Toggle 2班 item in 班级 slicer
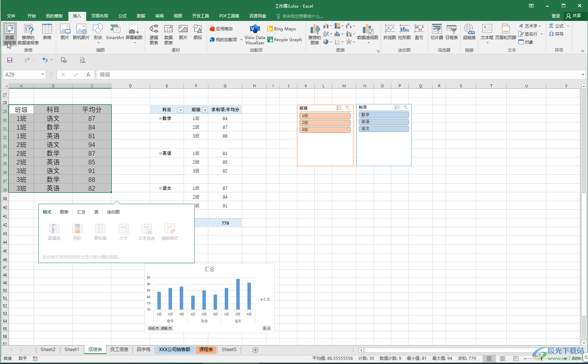Image resolution: width=588 pixels, height=364 pixels. 325,123
